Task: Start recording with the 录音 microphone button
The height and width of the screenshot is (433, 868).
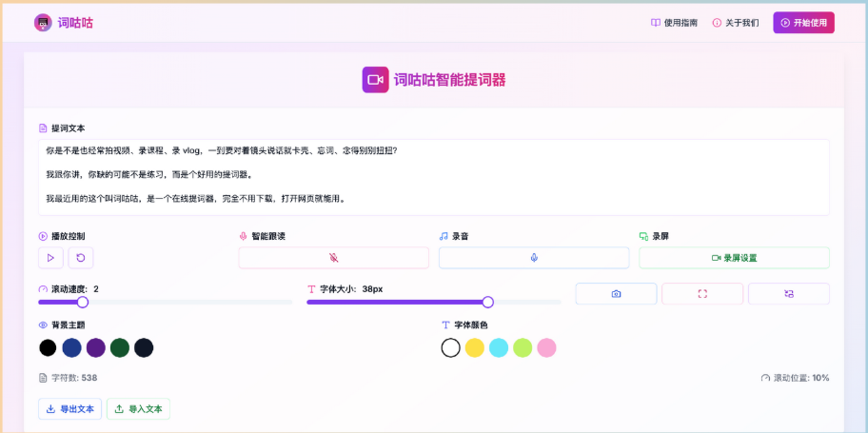Action: point(534,258)
